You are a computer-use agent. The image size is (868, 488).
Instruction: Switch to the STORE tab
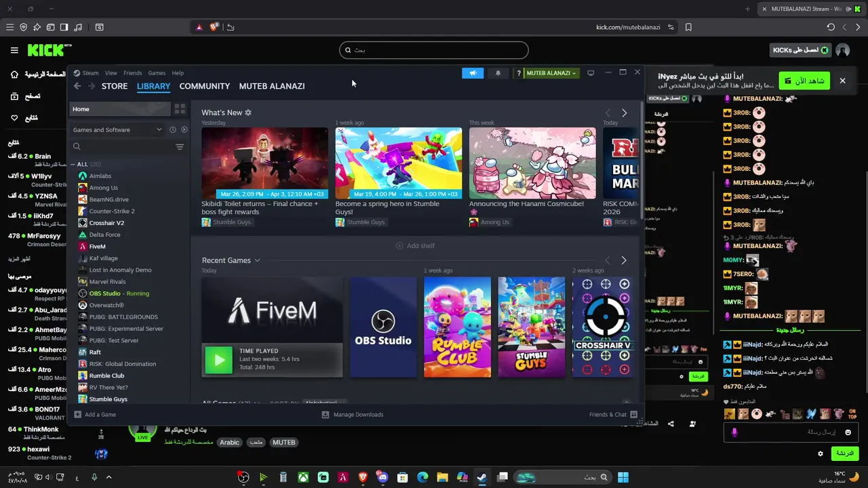pyautogui.click(x=115, y=86)
